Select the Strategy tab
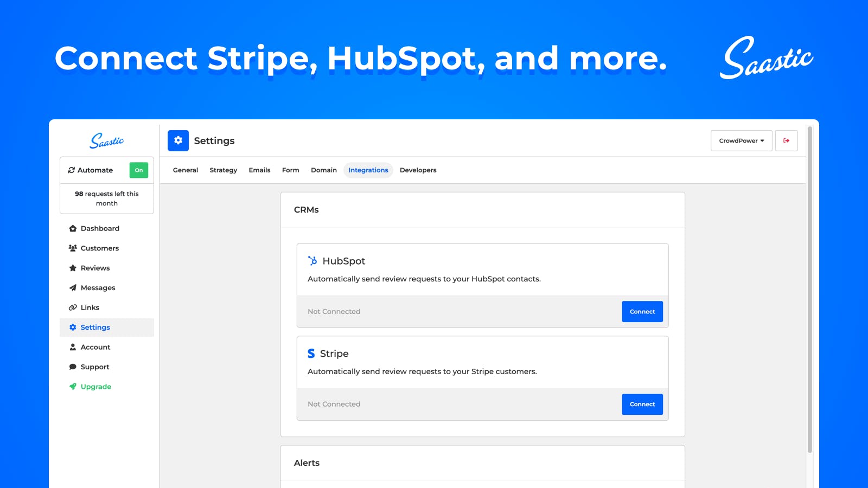Image resolution: width=868 pixels, height=488 pixels. point(224,170)
